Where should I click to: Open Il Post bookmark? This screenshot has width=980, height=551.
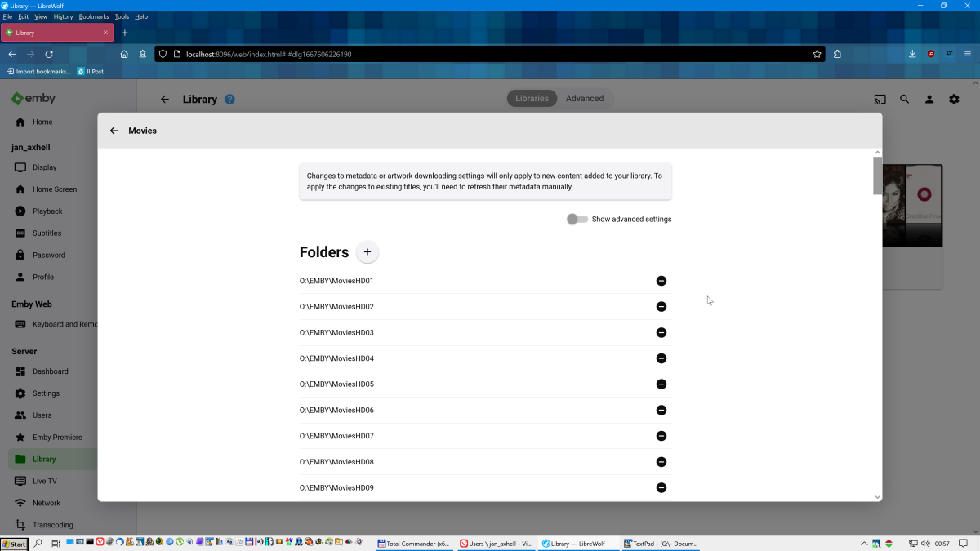(x=91, y=72)
